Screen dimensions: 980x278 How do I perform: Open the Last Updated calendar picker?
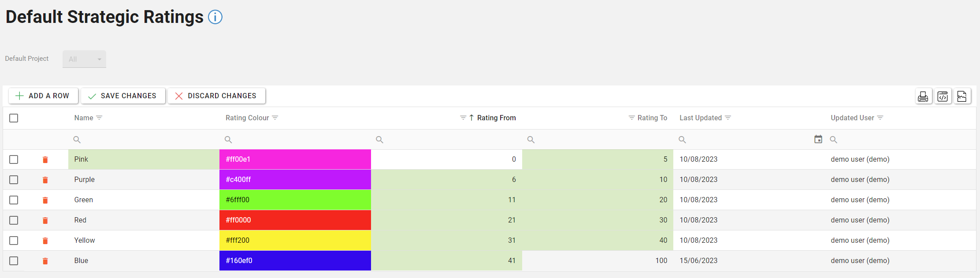(818, 139)
